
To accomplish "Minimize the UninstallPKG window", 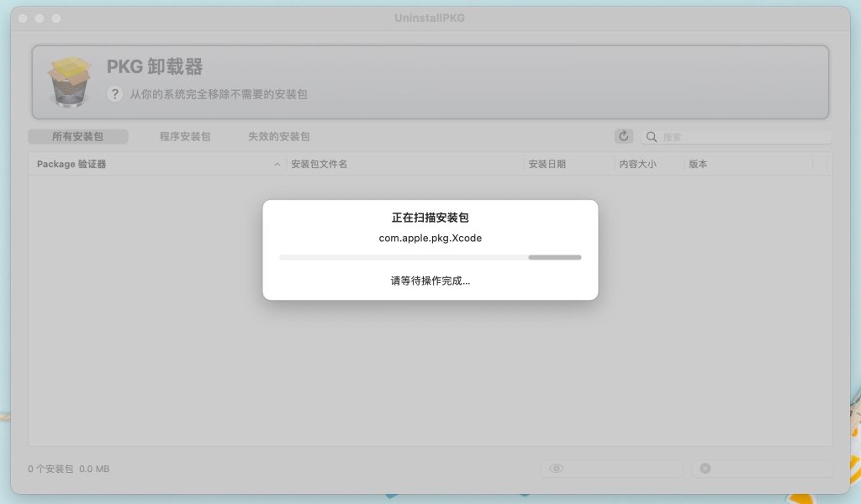I will pyautogui.click(x=40, y=18).
